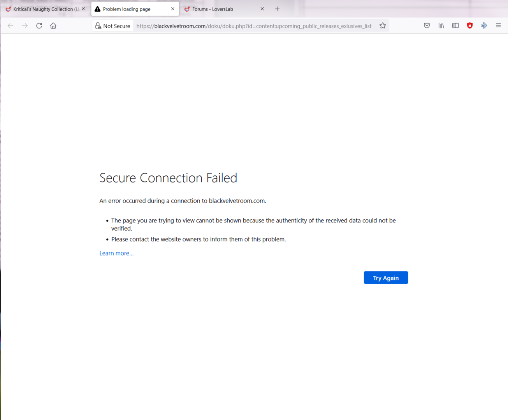Open a new tab with plus
The image size is (508, 420).
tap(277, 9)
